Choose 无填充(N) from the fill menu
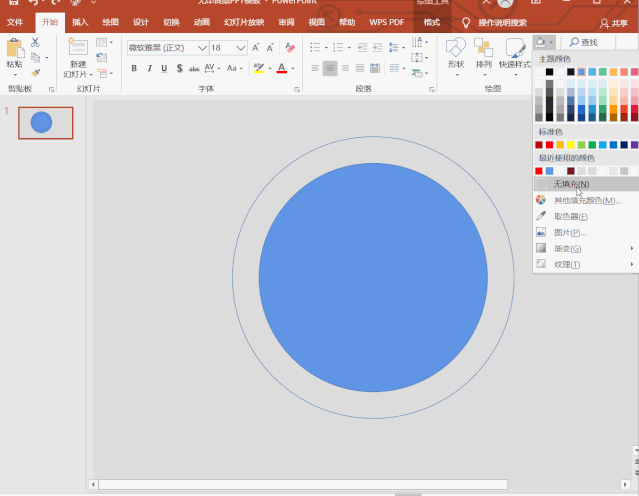639x496 pixels. 570,184
